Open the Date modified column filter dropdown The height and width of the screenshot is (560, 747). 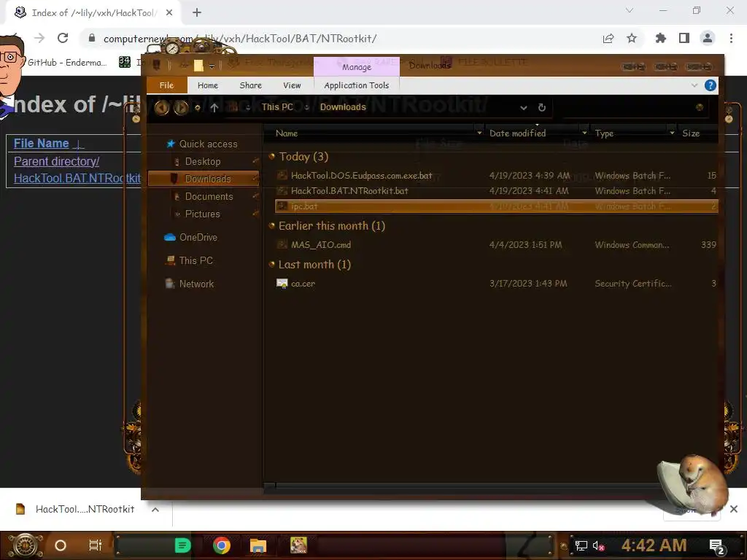pos(584,133)
